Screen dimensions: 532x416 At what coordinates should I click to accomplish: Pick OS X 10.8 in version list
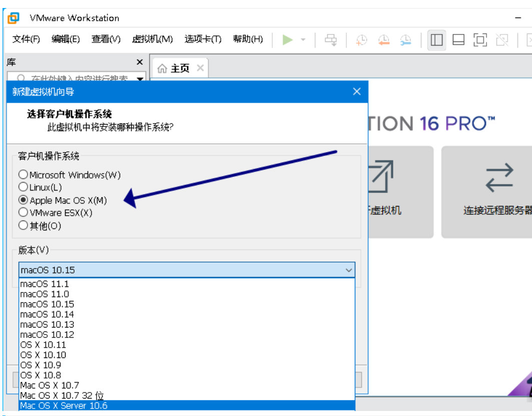187,375
